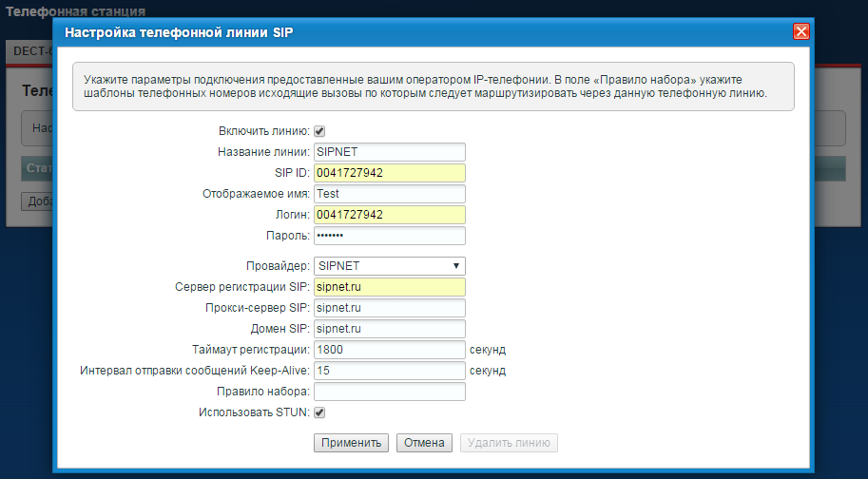Viewport: 868px width, 479px height.
Task: Open the 'Провайдер' SIPNET dropdown
Action: 389,266
